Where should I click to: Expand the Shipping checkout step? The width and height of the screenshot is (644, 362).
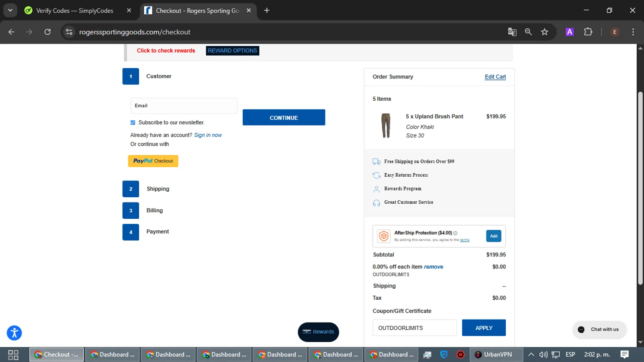[x=158, y=189]
